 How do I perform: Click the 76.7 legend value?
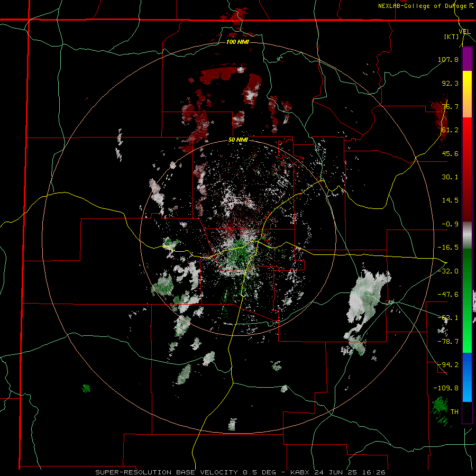(450, 106)
